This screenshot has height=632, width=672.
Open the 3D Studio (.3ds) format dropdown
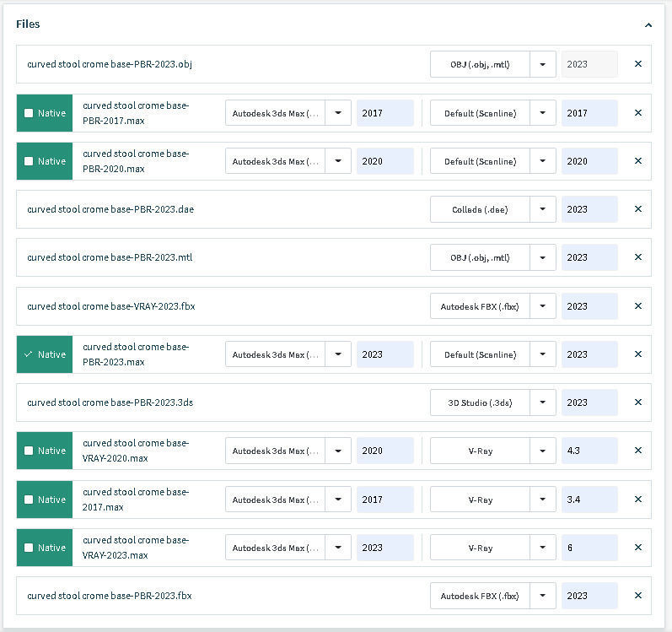point(543,402)
